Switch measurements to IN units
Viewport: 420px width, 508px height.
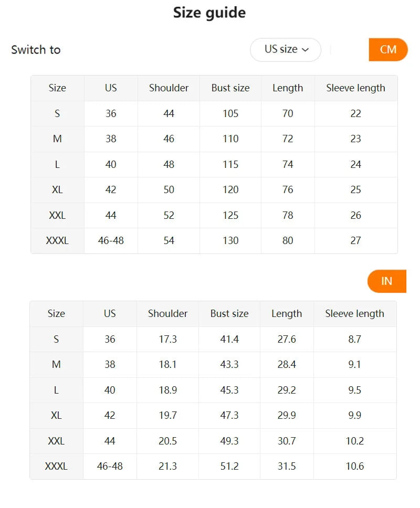tap(386, 281)
